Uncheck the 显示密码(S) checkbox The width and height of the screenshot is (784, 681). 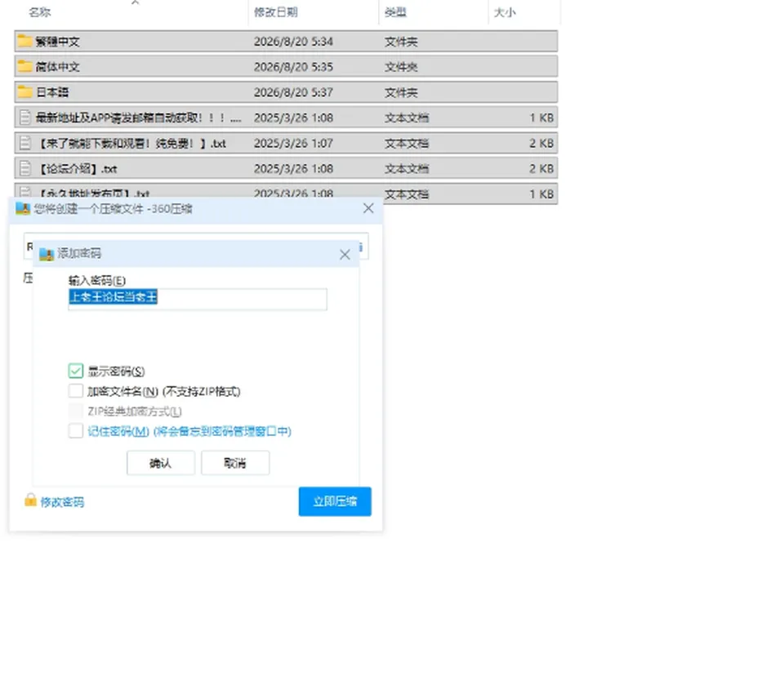tap(75, 371)
